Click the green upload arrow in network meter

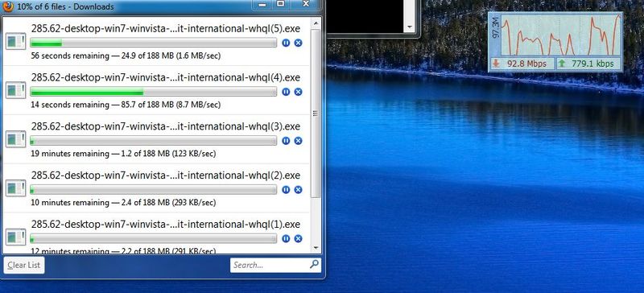pyautogui.click(x=561, y=64)
